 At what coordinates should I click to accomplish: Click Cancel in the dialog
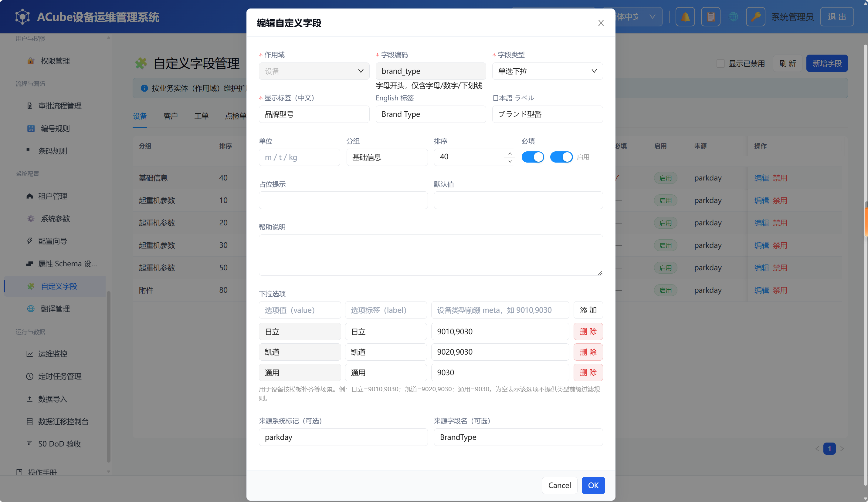pos(559,485)
